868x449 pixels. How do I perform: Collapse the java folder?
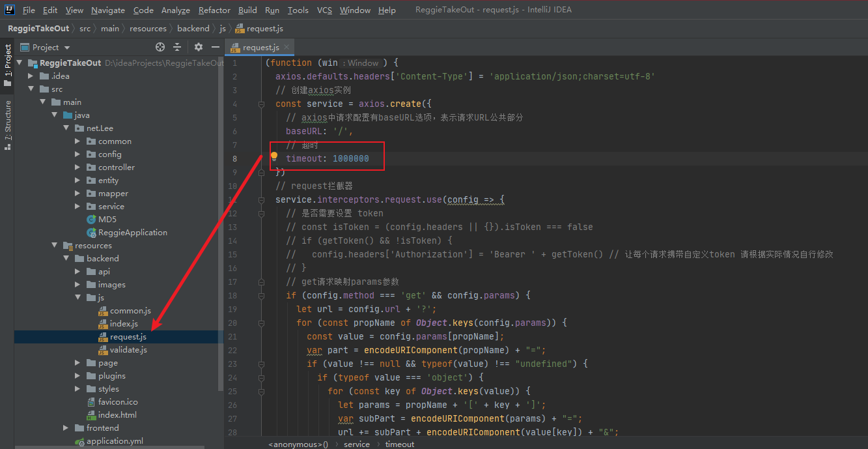pyautogui.click(x=54, y=115)
